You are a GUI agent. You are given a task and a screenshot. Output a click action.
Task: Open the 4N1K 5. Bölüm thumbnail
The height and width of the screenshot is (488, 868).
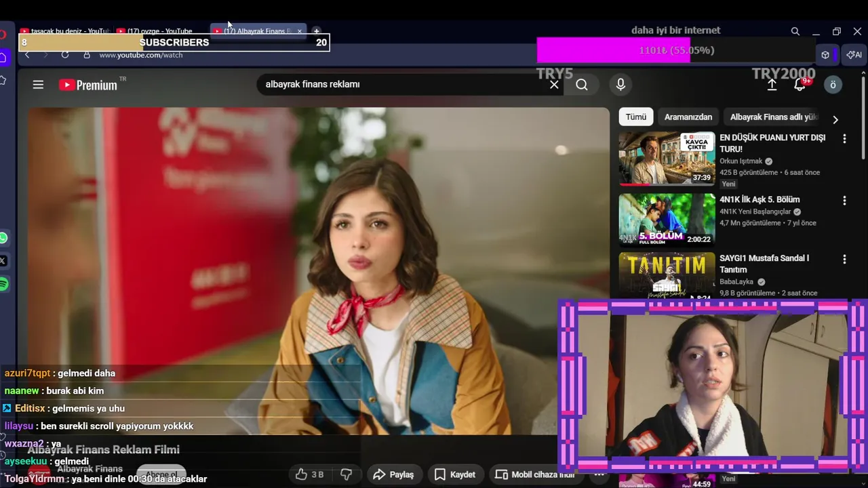point(667,220)
